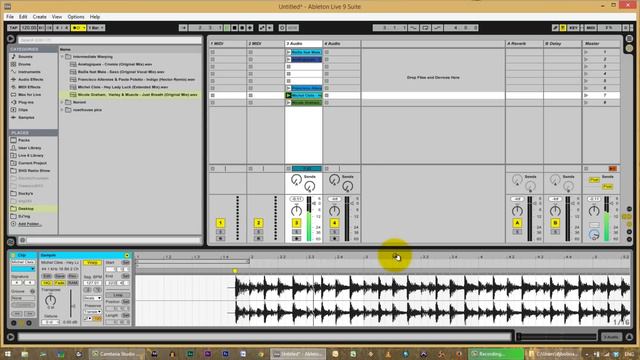Image resolution: width=640 pixels, height=360 pixels.
Task: Launch scene 1 in Master track
Action: click(586, 52)
